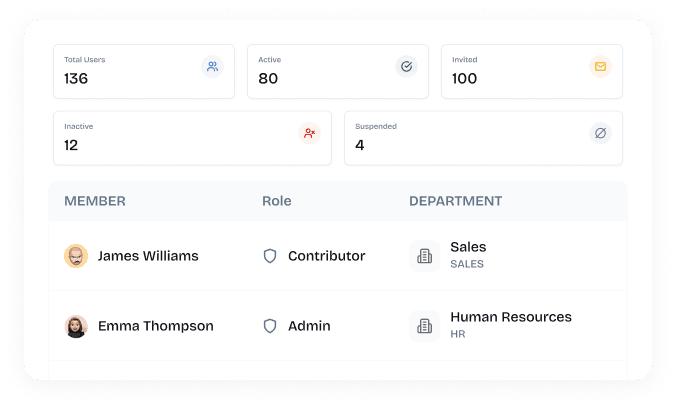Select the name James Williams
The image size is (676, 408).
(x=148, y=256)
